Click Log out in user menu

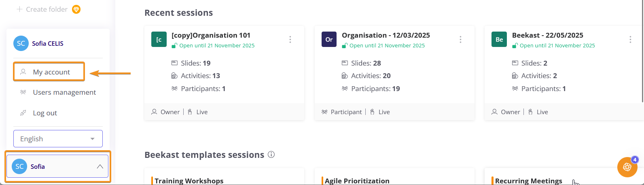point(44,113)
